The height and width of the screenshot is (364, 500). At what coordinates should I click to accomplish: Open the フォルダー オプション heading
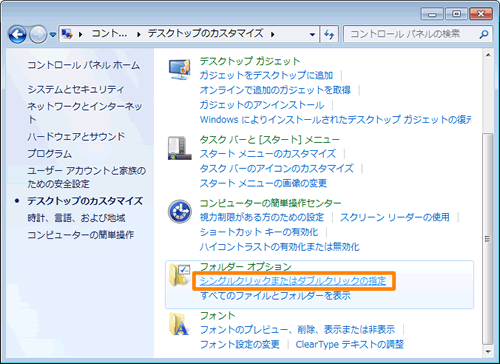coord(246,266)
